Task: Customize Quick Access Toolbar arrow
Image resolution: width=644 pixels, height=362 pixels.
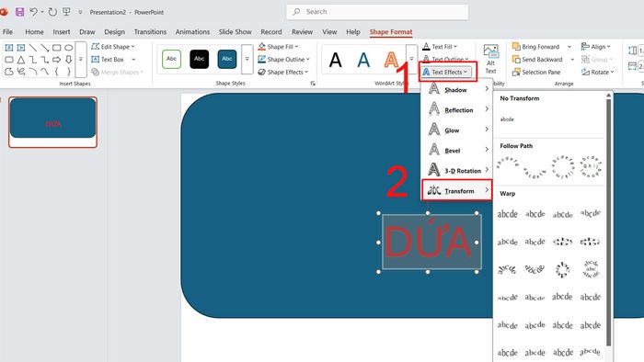Action: coord(80,12)
